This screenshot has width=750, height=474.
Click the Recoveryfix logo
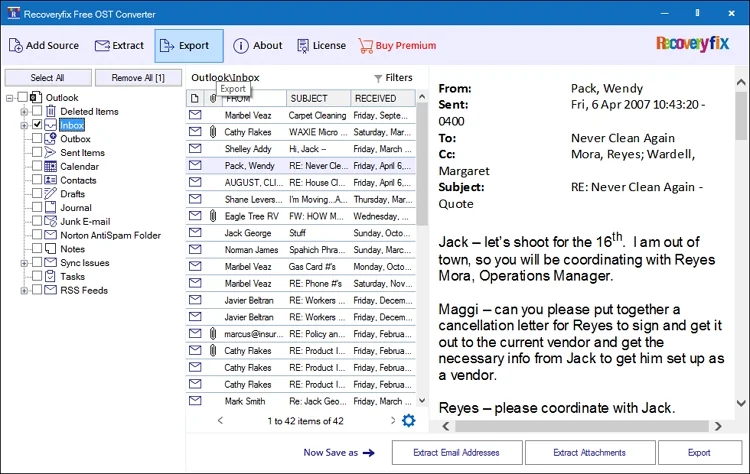point(693,44)
